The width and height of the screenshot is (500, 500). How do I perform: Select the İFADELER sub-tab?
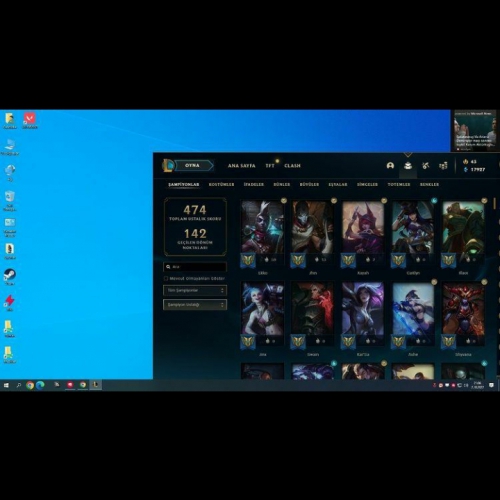254,184
